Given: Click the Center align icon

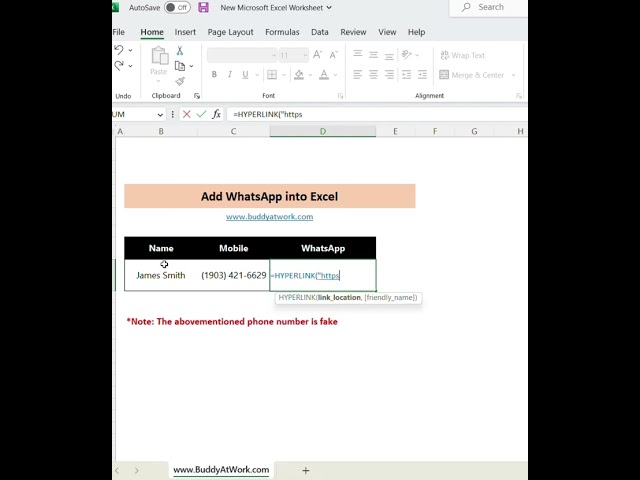Looking at the screenshot, I should click(x=373, y=74).
